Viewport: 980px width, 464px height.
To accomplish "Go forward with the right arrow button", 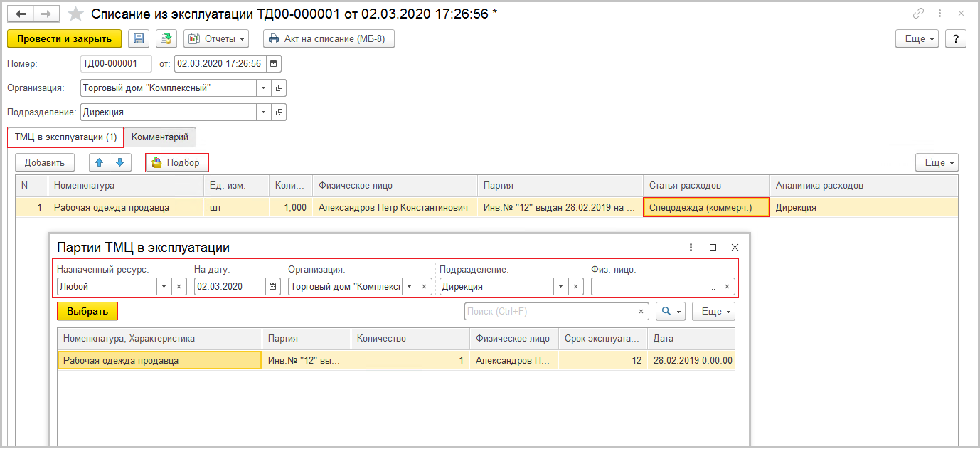I will [46, 14].
